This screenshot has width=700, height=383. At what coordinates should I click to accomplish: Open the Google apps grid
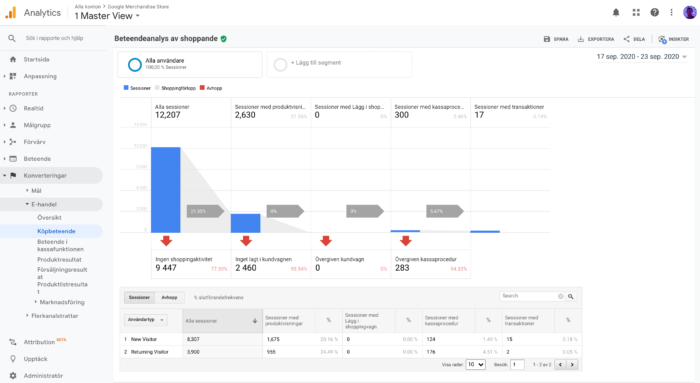636,12
